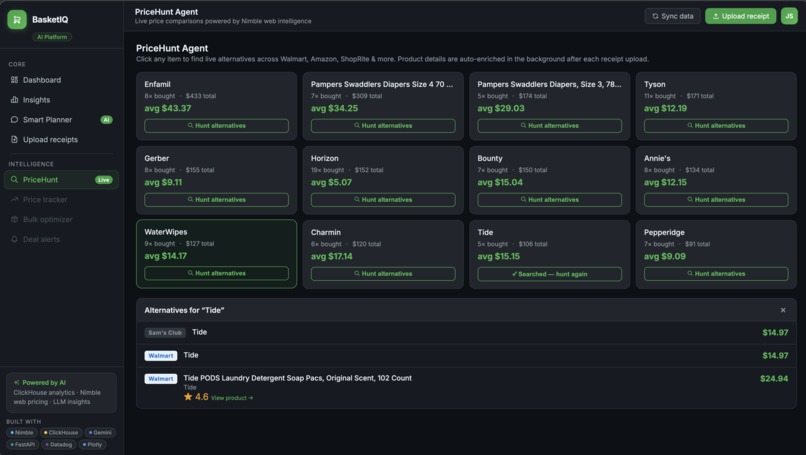Open Insights in the sidebar
The image size is (806, 455).
tap(61, 100)
